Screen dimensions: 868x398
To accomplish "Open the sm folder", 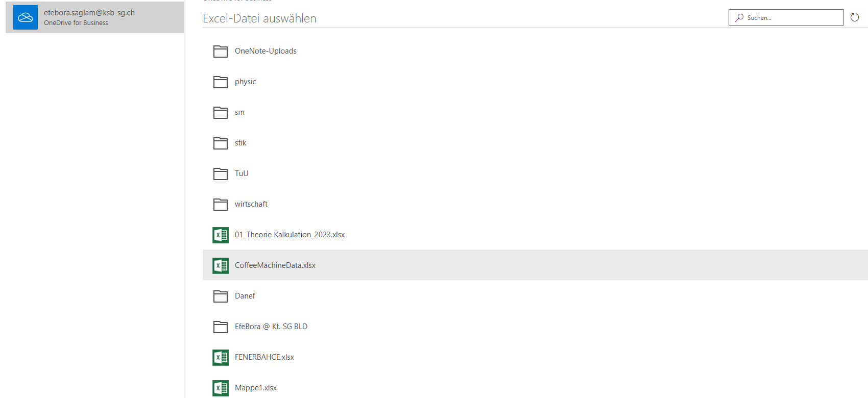I will (239, 112).
